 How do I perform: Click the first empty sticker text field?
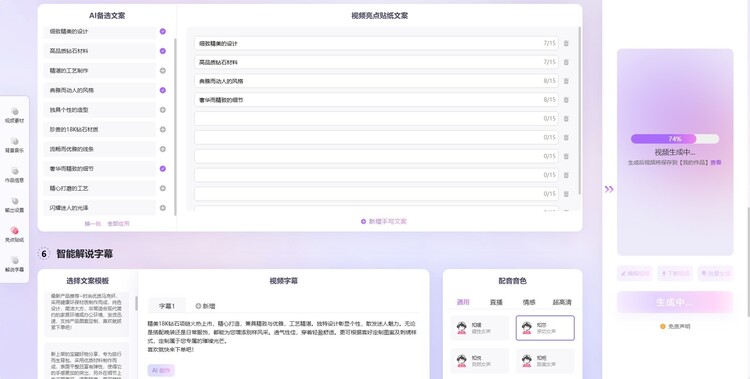[x=376, y=119]
